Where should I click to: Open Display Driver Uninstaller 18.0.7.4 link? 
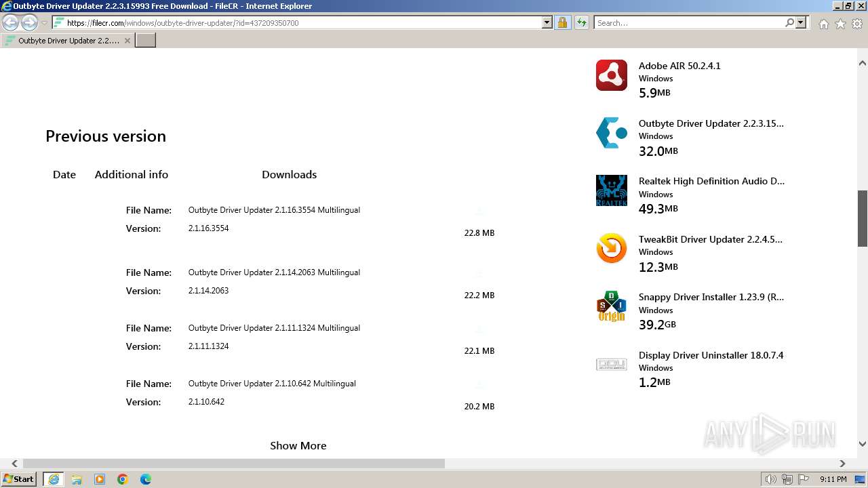pos(711,355)
